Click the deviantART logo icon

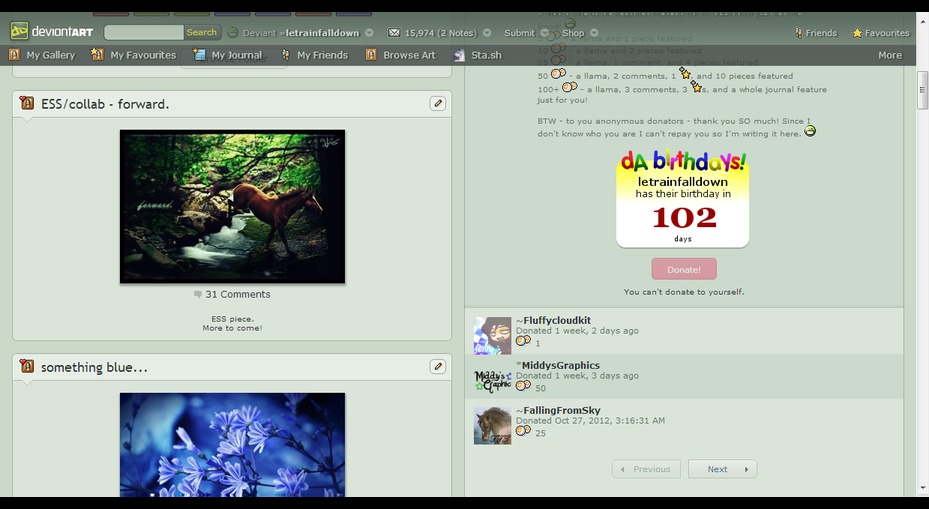tap(19, 31)
